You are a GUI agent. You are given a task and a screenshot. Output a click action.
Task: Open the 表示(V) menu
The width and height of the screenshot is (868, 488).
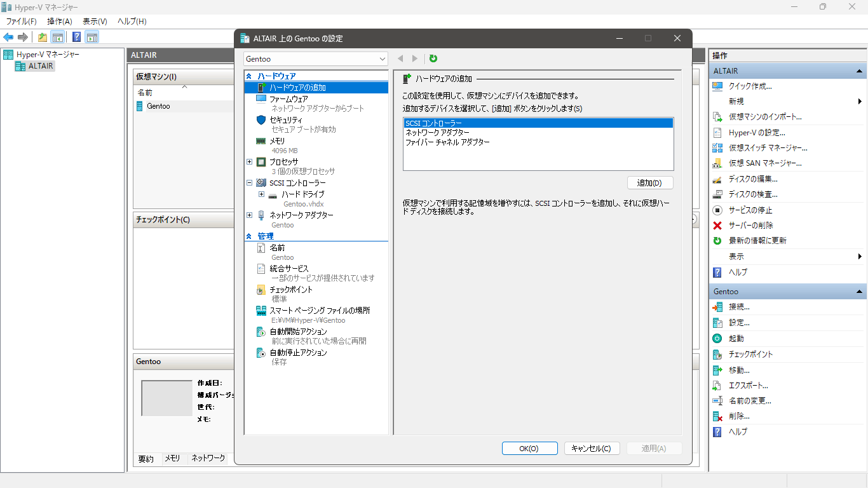coord(95,21)
